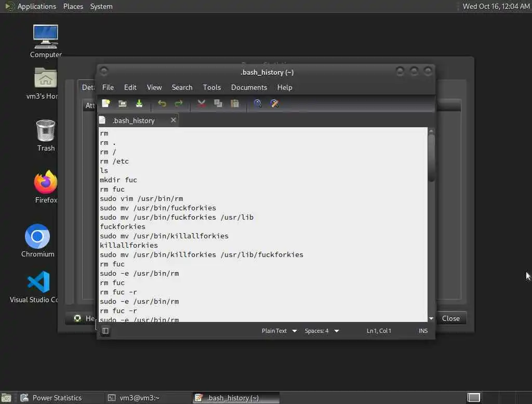Toggle side pane icon in status bar

click(105, 331)
